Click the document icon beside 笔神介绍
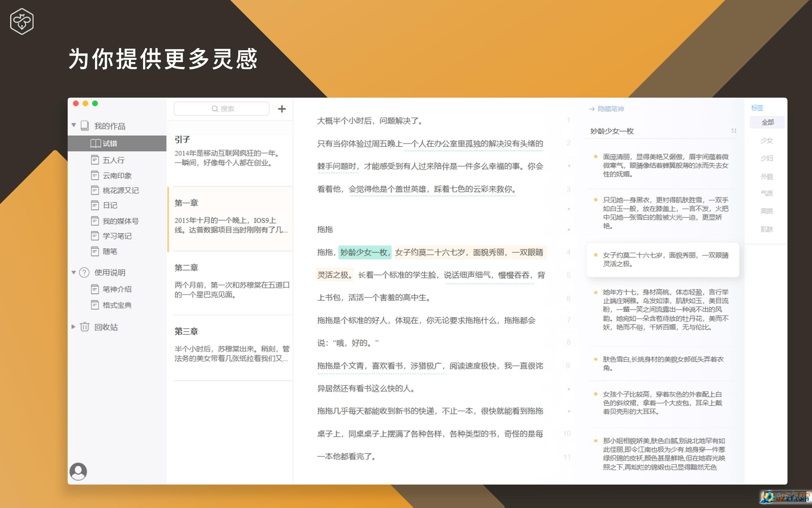This screenshot has width=812, height=508. click(95, 289)
